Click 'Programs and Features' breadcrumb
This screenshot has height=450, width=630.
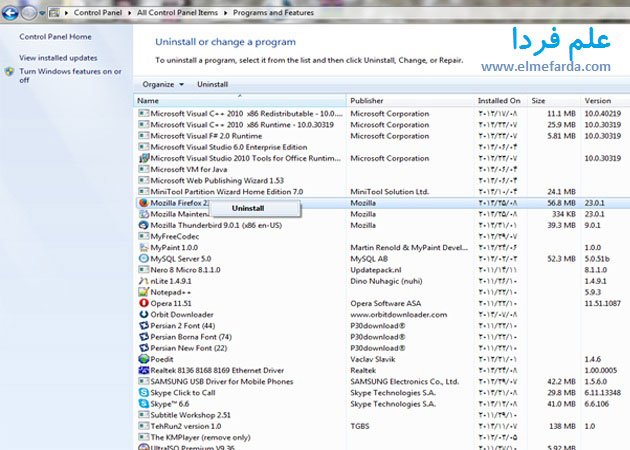pyautogui.click(x=273, y=12)
